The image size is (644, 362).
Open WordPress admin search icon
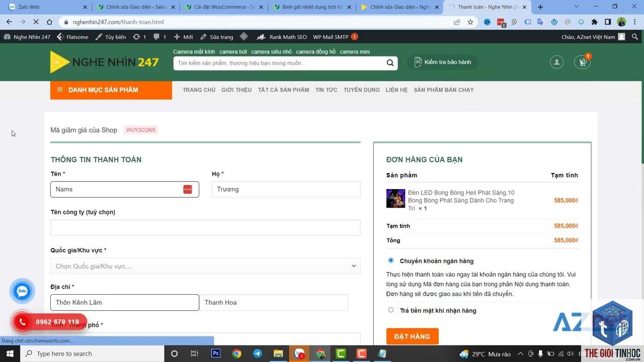(636, 37)
